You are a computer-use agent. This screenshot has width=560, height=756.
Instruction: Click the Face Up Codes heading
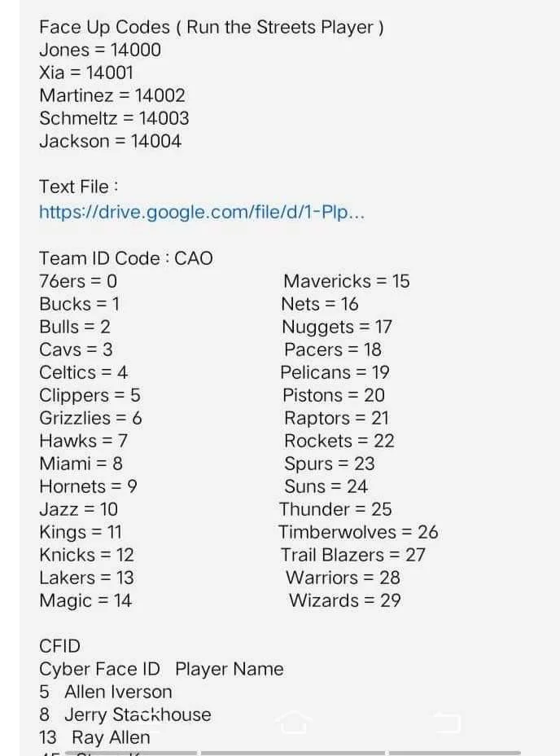click(x=211, y=28)
